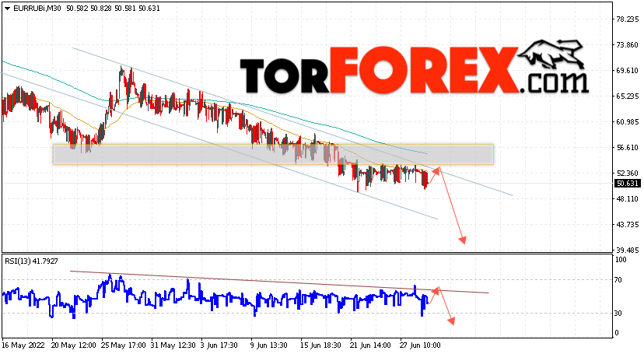The width and height of the screenshot is (644, 354).
Task: Click the 69.610 price axis label
Action: pos(627,71)
